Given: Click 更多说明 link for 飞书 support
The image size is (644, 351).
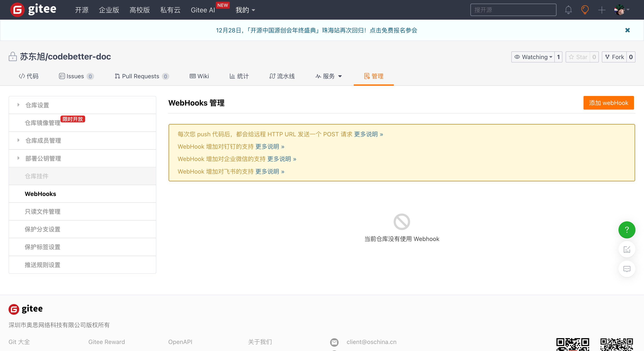Looking at the screenshot, I should click(x=270, y=171).
